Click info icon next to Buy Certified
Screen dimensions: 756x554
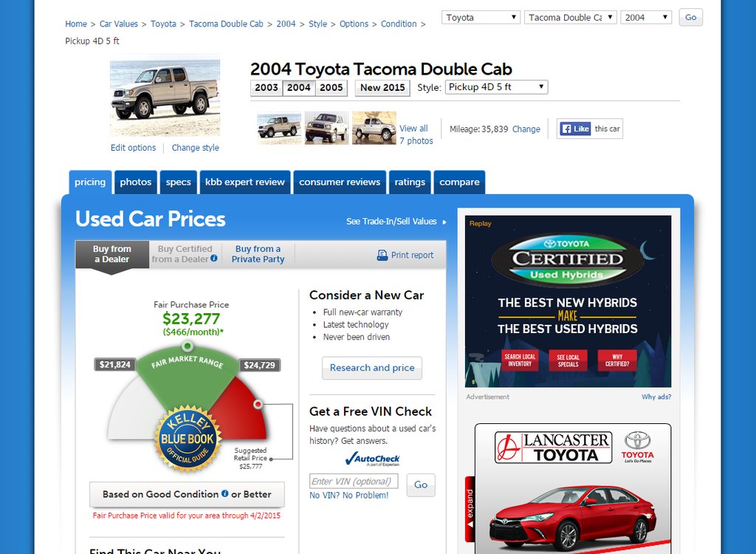pos(213,259)
